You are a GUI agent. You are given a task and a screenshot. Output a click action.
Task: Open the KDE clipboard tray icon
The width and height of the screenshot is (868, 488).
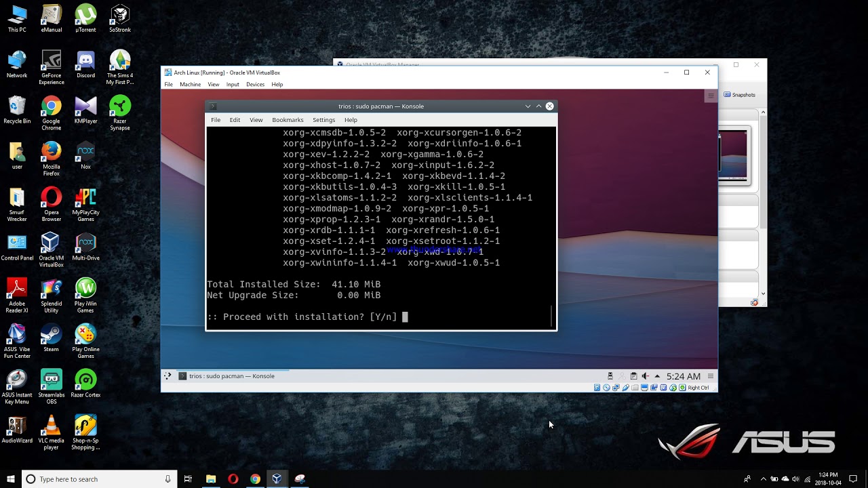[x=633, y=376]
